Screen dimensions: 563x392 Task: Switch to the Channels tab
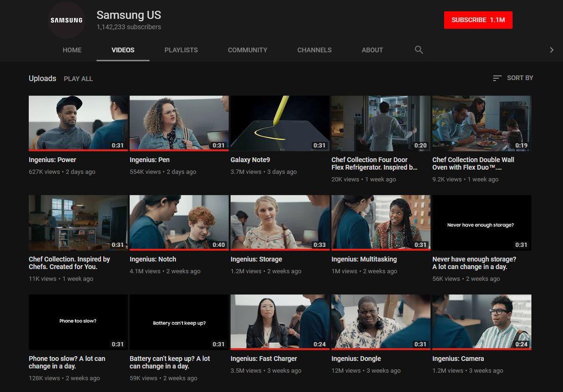[314, 50]
